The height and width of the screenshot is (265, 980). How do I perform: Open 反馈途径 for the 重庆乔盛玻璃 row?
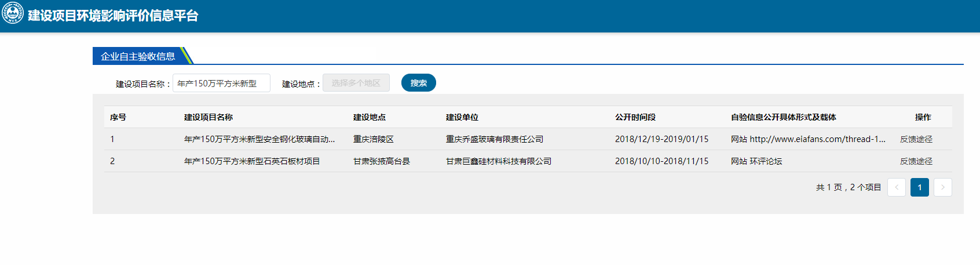916,139
